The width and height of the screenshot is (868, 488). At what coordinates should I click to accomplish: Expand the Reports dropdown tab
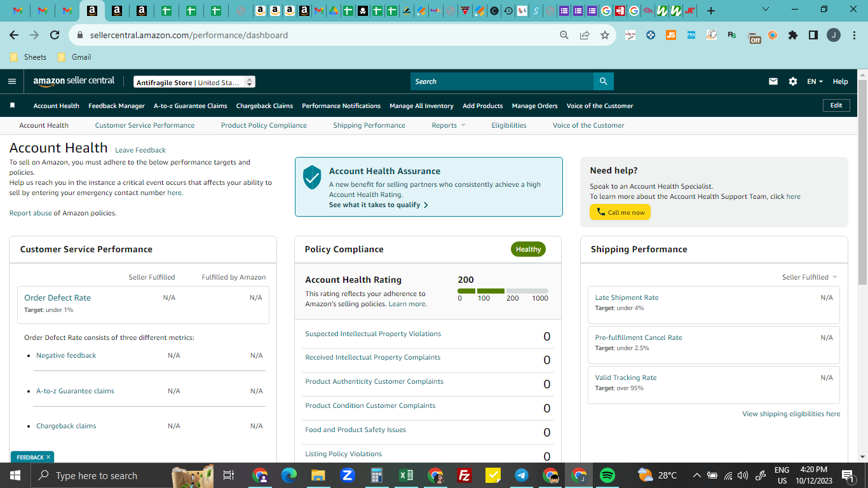[449, 125]
